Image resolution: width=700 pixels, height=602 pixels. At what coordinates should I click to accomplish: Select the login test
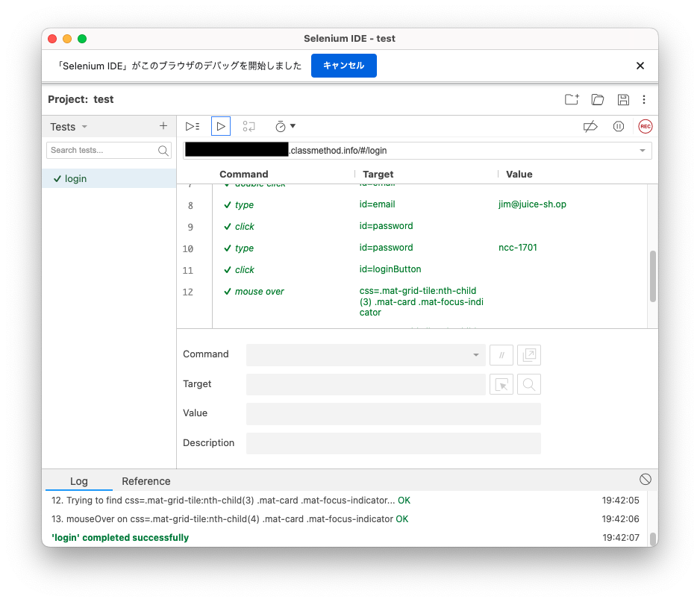click(x=109, y=178)
